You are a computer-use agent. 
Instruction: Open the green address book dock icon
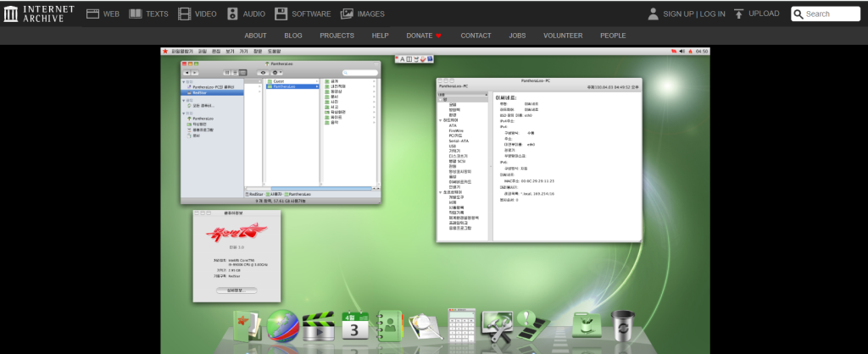[x=388, y=326]
